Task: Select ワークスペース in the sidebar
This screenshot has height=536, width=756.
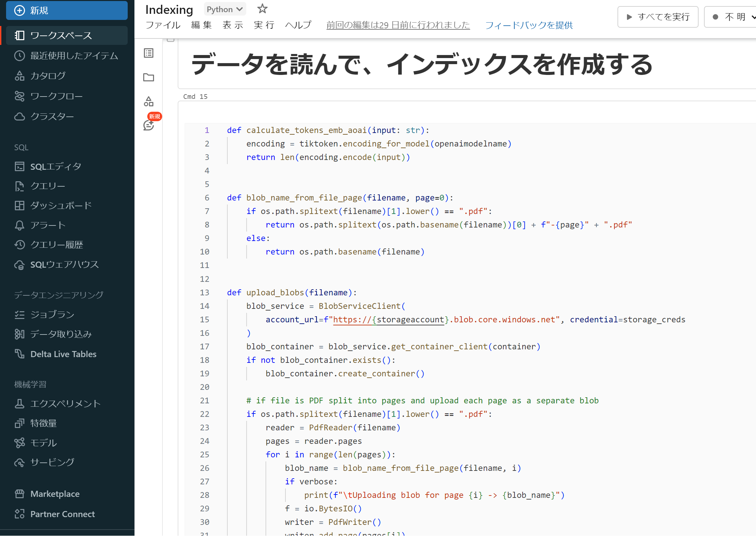Action: (61, 35)
